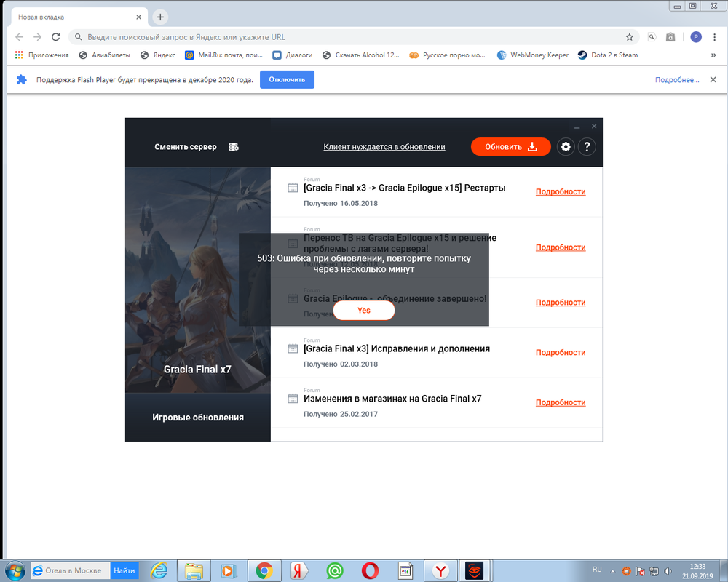Image resolution: width=728 pixels, height=582 pixels.
Task: Click the profile avatar in Chrome toolbar
Action: (x=696, y=37)
